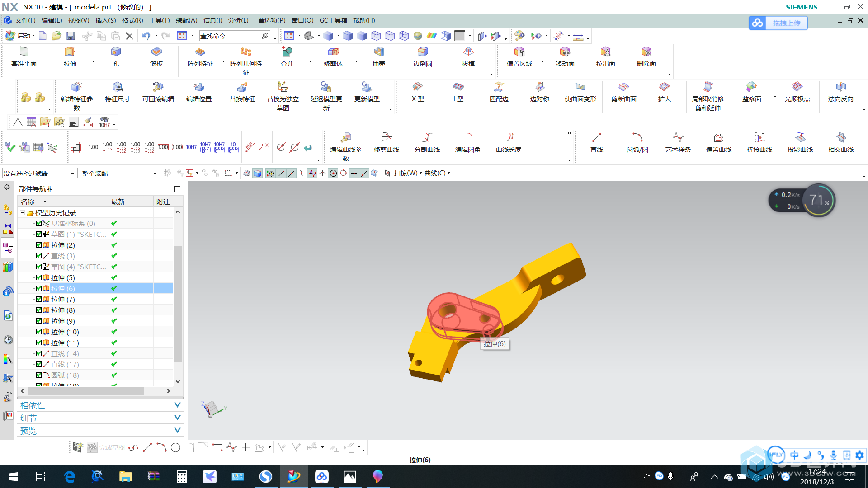This screenshot has height=488, width=868.
Task: Click the 圆弧/圆 arc circle tool
Action: click(x=637, y=137)
